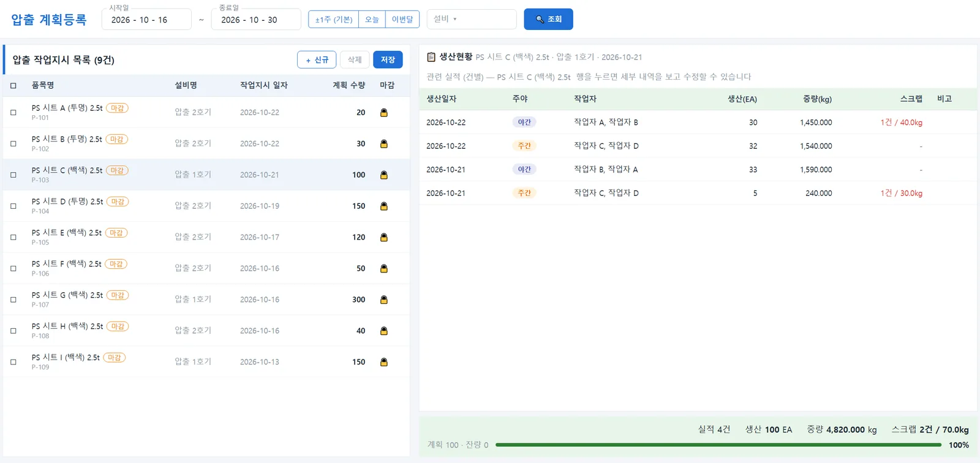The height and width of the screenshot is (463, 980).
Task: Click the clipboard icon beside 생산현황
Action: coord(431,57)
